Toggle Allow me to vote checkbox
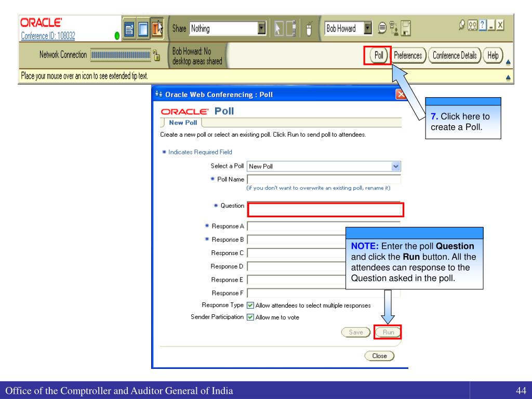Screen dimensions: 532x399 click(250, 317)
